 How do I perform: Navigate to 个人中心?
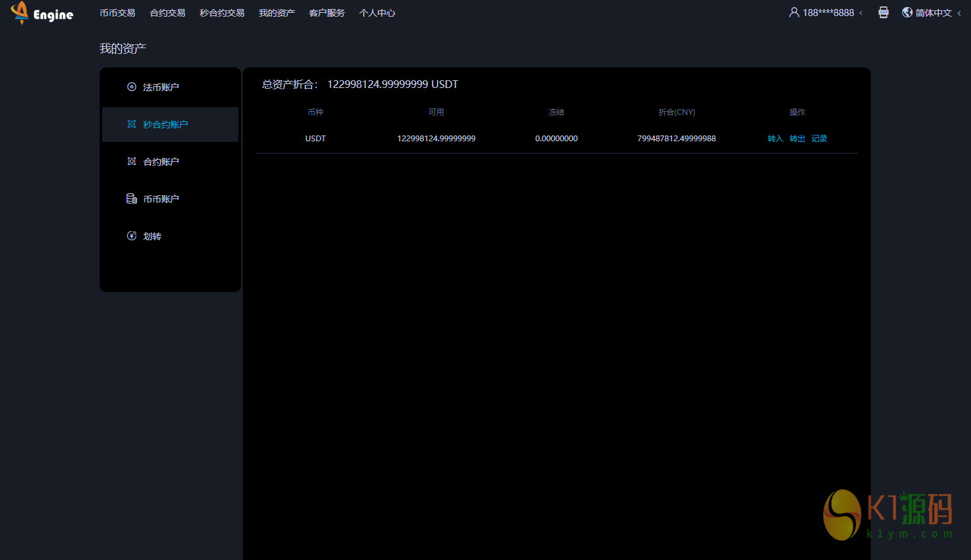pos(377,13)
